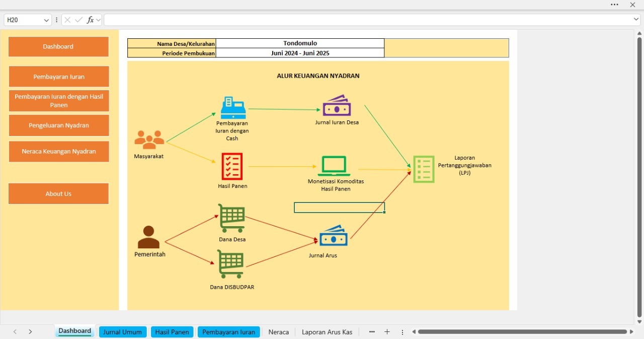The width and height of the screenshot is (644, 339).
Task: Click the Masyarakat people group icon
Action: (x=149, y=140)
